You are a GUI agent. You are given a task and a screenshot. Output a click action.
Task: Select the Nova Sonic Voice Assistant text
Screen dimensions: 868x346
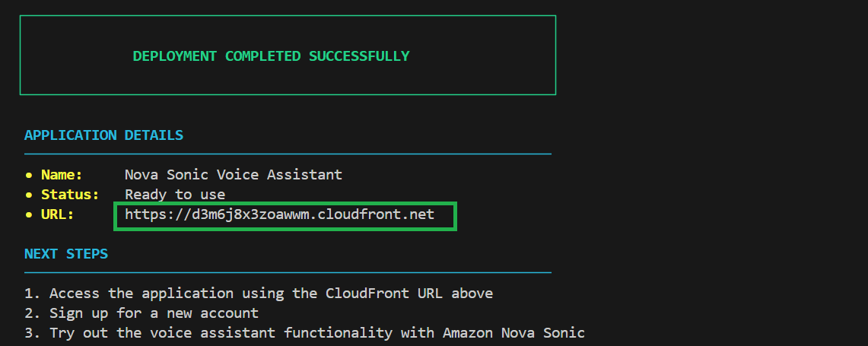[234, 175]
